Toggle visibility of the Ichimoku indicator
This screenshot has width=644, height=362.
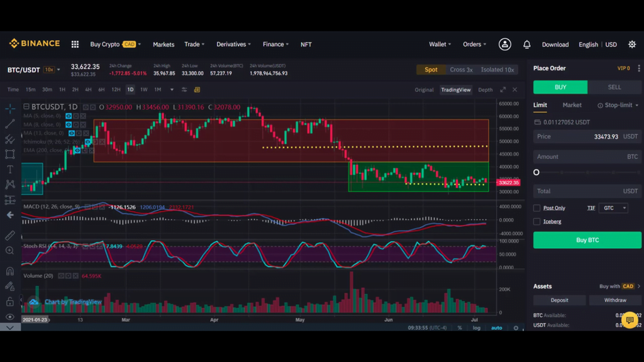[x=87, y=141]
